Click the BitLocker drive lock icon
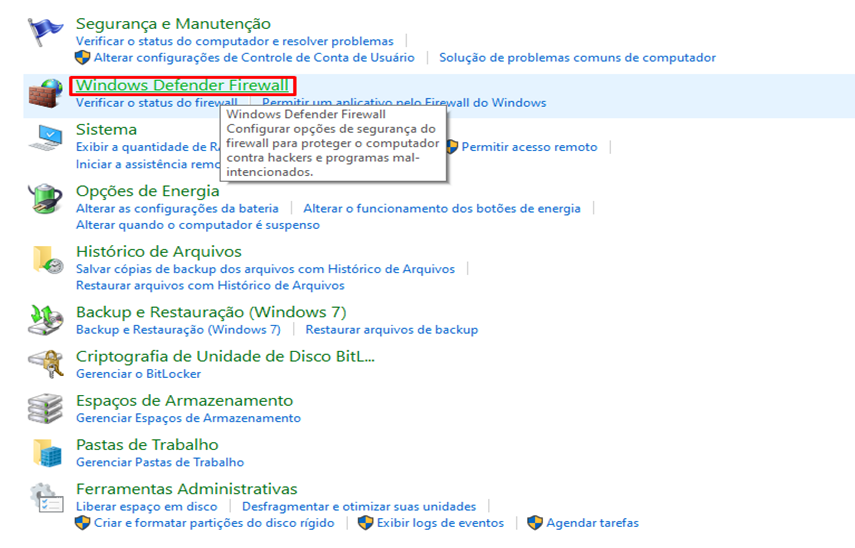 (x=46, y=364)
